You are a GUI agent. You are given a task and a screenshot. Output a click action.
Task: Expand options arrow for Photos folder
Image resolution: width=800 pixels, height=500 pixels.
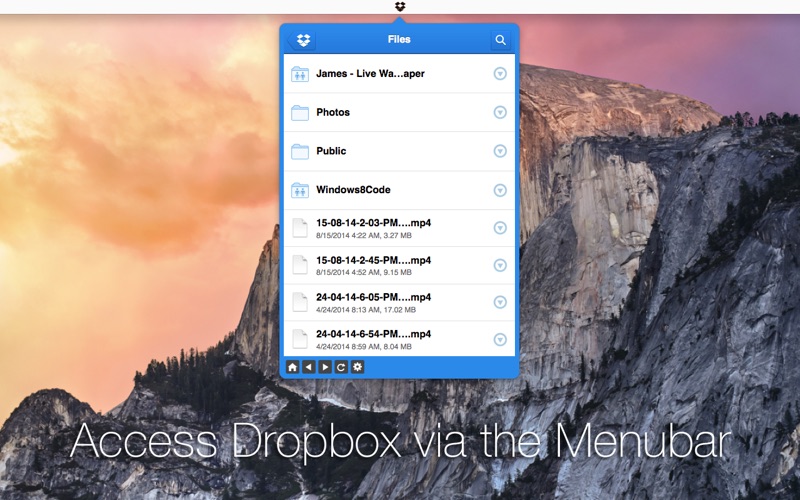(500, 112)
